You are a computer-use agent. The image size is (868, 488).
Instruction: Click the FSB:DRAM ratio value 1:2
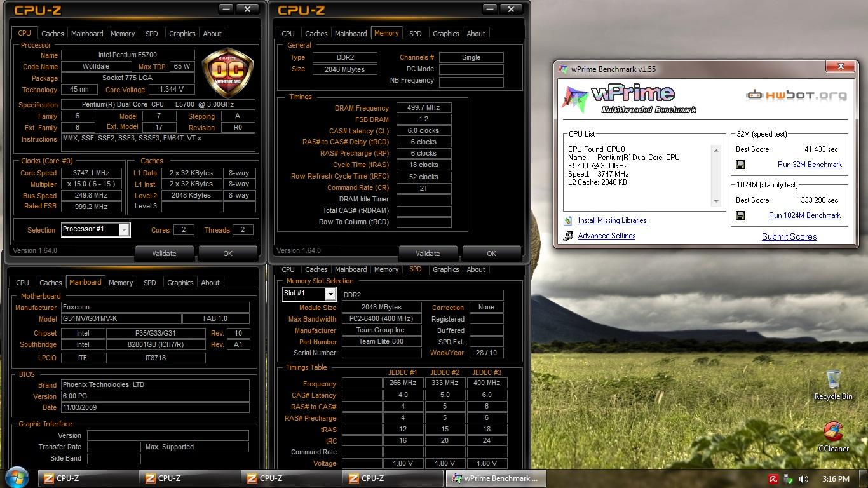[424, 119]
